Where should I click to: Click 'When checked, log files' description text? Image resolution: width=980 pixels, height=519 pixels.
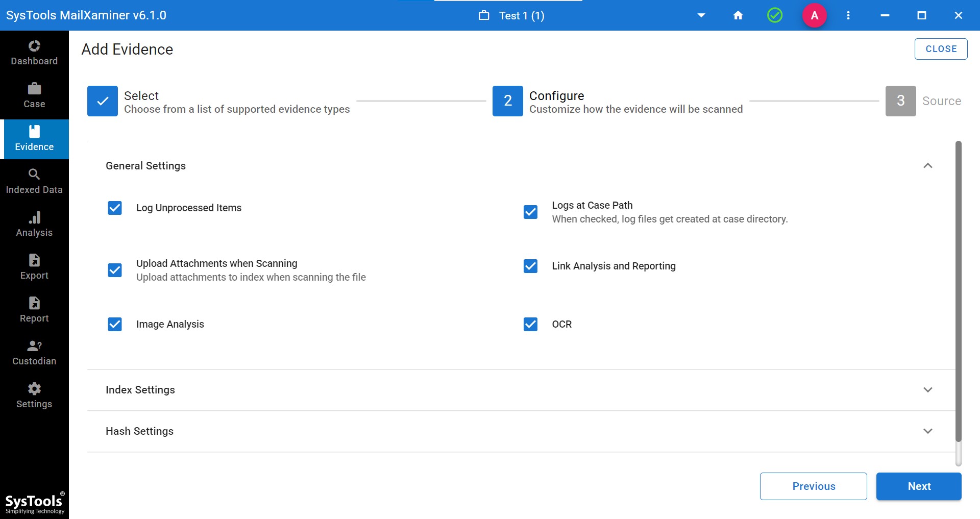tap(670, 219)
